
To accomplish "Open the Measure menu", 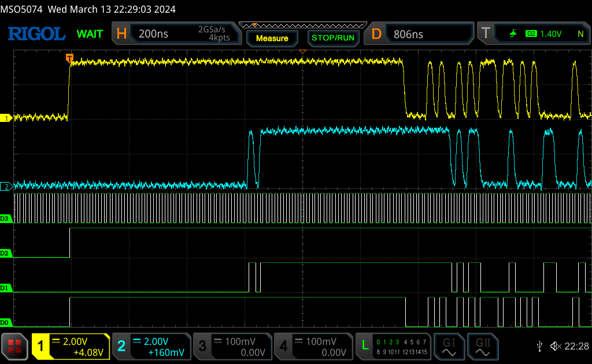I will 272,38.
